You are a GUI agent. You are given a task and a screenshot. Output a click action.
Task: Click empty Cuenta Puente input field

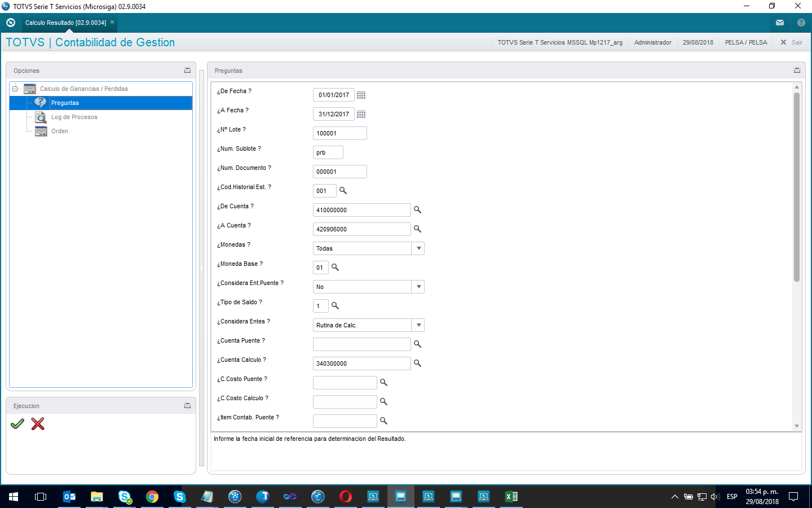tap(362, 344)
